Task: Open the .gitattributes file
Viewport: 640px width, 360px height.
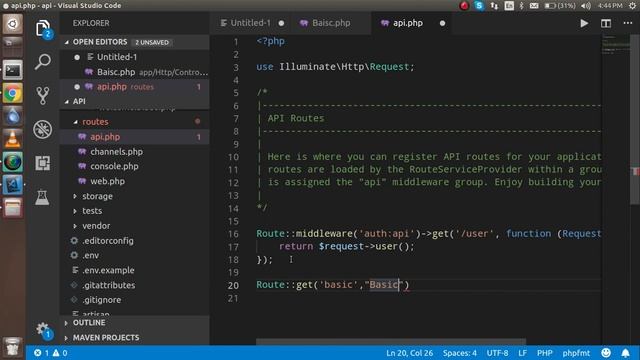Action: pos(109,285)
